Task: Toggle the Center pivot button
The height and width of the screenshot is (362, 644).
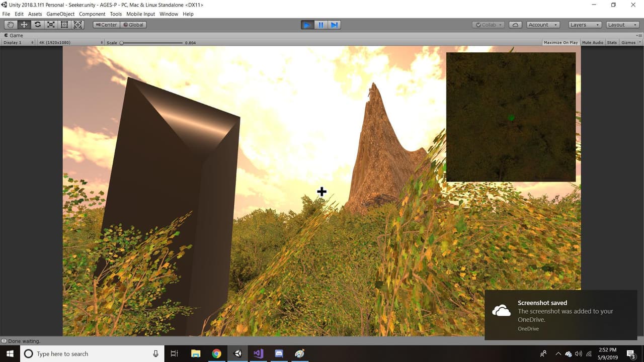Action: 106,25
